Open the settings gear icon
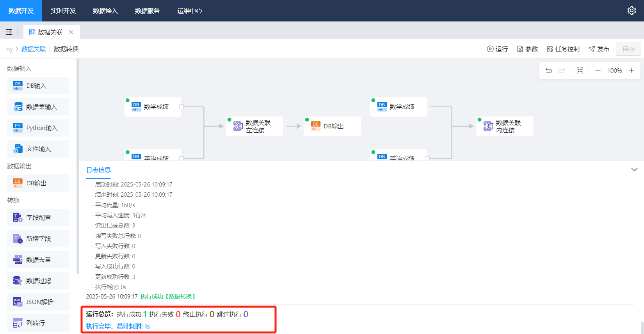 pos(632,11)
